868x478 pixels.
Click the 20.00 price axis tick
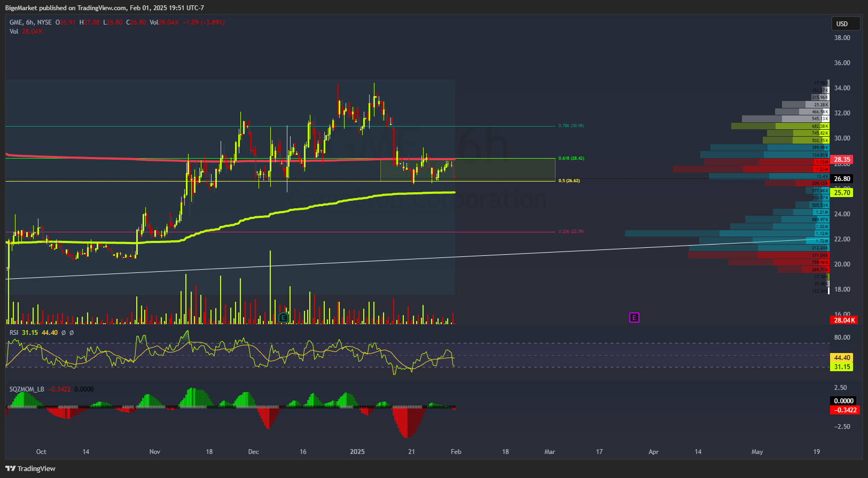tap(842, 264)
